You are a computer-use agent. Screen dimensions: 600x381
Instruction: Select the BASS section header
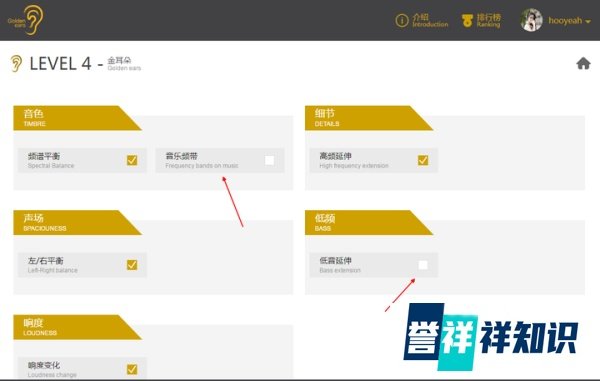(368, 222)
